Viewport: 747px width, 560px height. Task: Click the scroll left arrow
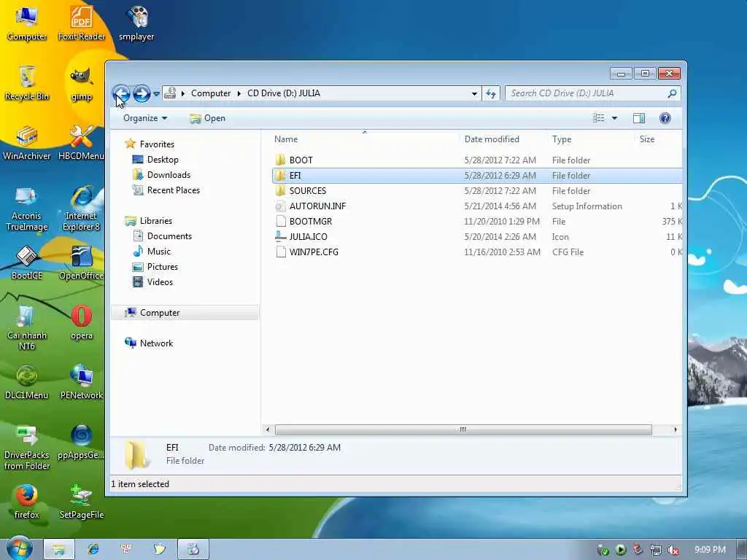coord(268,429)
